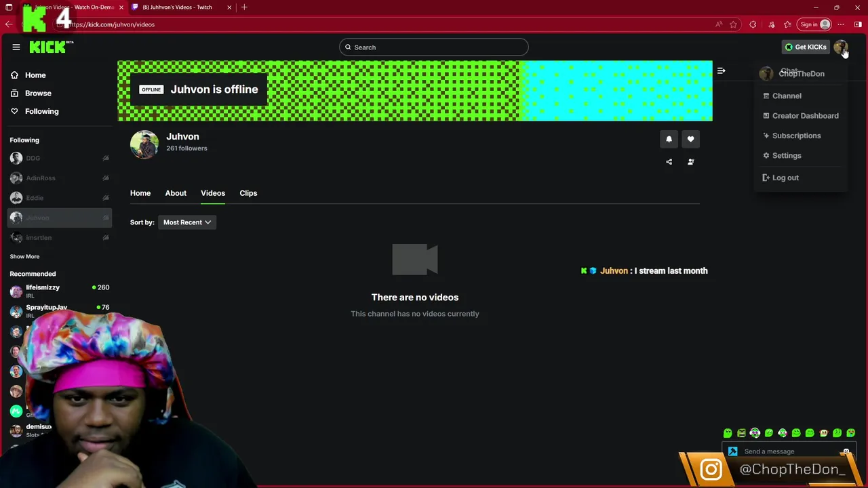868x488 pixels.
Task: Click Juhvon username in chat message
Action: (x=614, y=271)
